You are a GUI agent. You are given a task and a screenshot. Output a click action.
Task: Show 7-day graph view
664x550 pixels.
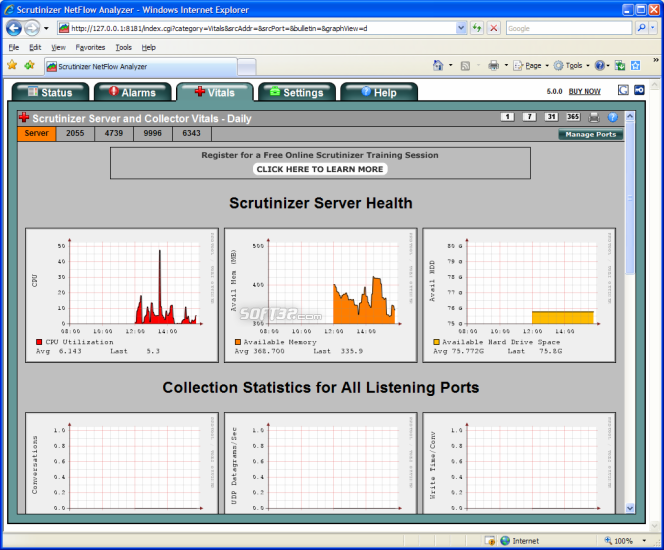[x=529, y=117]
